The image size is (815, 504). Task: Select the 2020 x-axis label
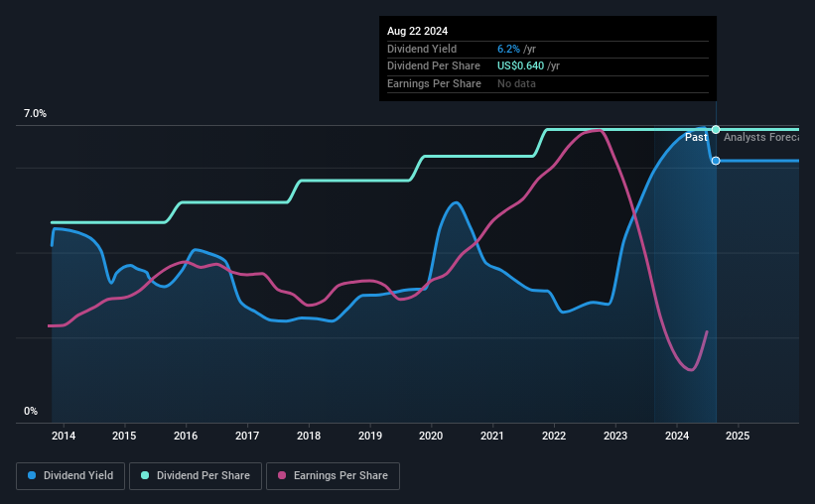(x=431, y=436)
